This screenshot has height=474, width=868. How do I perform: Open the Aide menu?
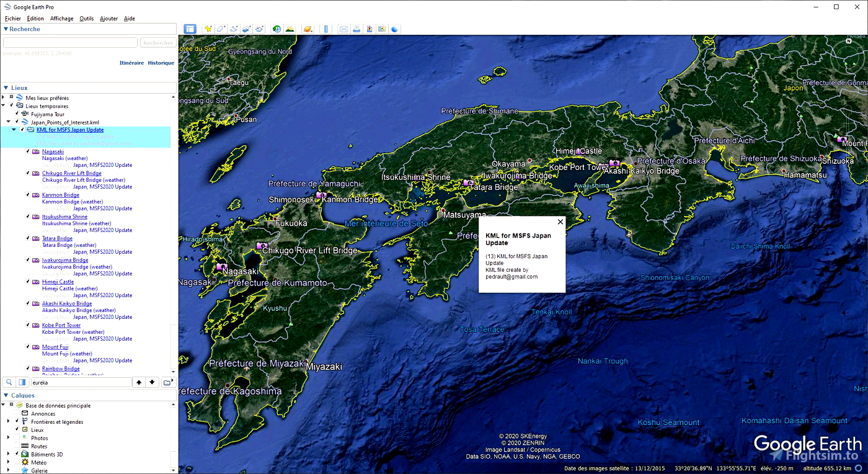[x=129, y=19]
